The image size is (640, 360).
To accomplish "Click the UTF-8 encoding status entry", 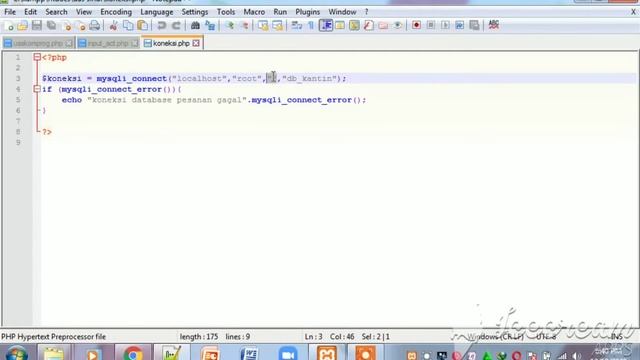I will (546, 337).
